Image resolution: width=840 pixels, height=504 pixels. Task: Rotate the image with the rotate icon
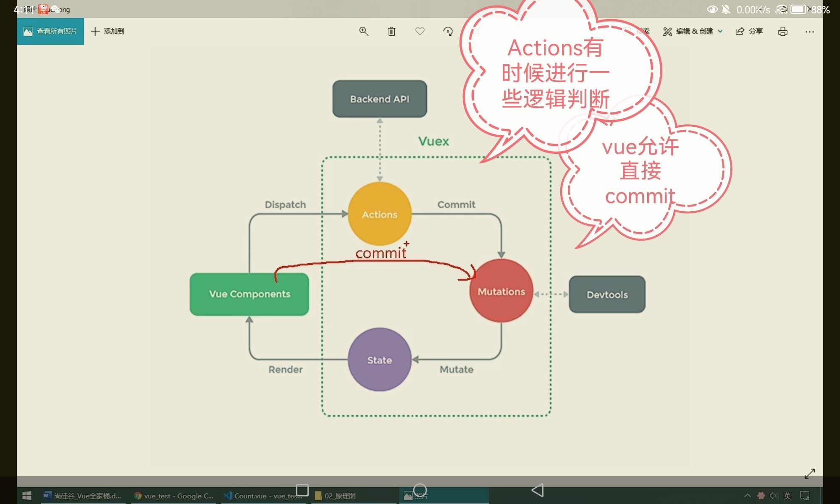click(x=448, y=31)
